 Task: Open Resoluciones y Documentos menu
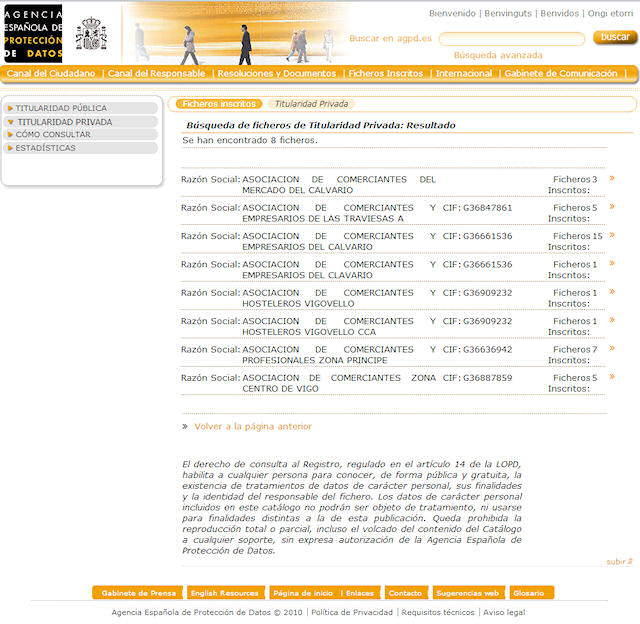[277, 73]
